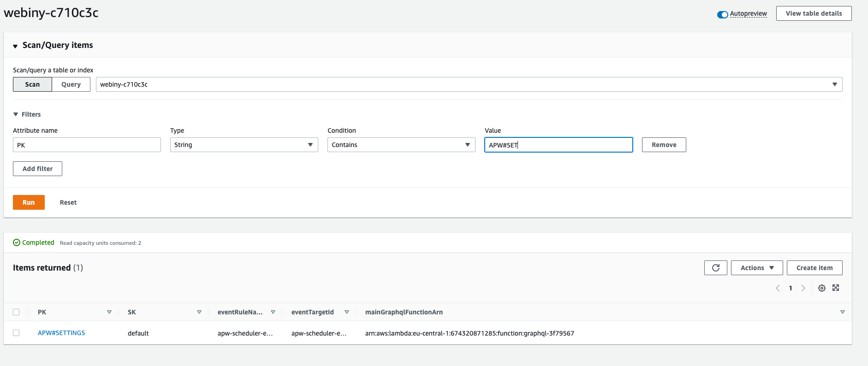Toggle the Autopreview switch
The image size is (868, 366).
click(722, 14)
